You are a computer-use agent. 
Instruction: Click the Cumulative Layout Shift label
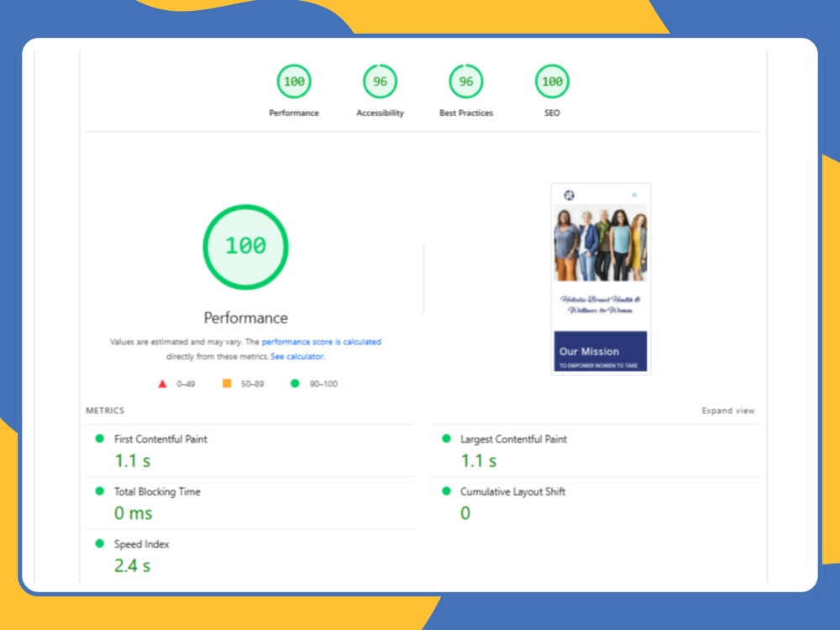[512, 491]
